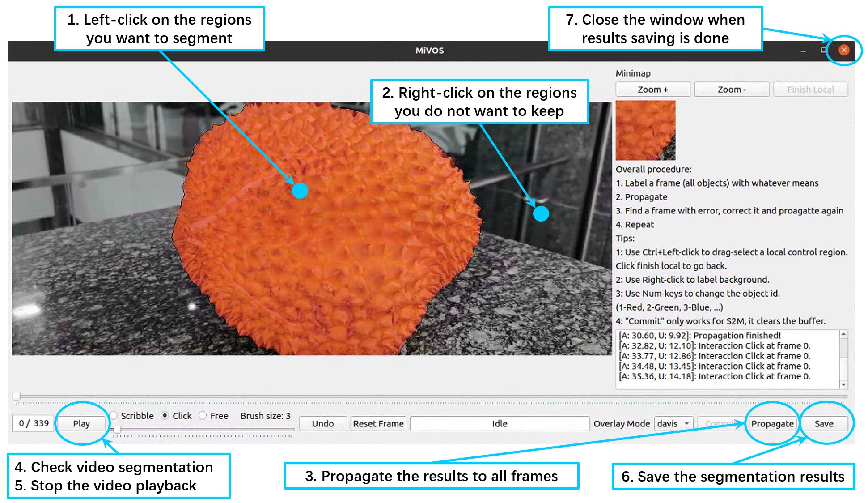Click the Zoom - minimap button
Image resolution: width=868 pixels, height=503 pixels.
point(732,90)
